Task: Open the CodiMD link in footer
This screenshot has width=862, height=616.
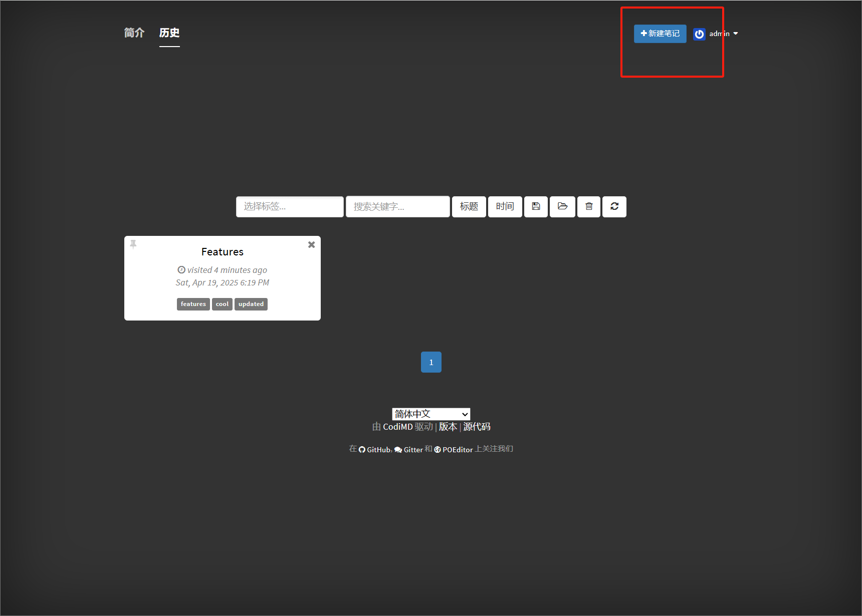Action: tap(398, 427)
